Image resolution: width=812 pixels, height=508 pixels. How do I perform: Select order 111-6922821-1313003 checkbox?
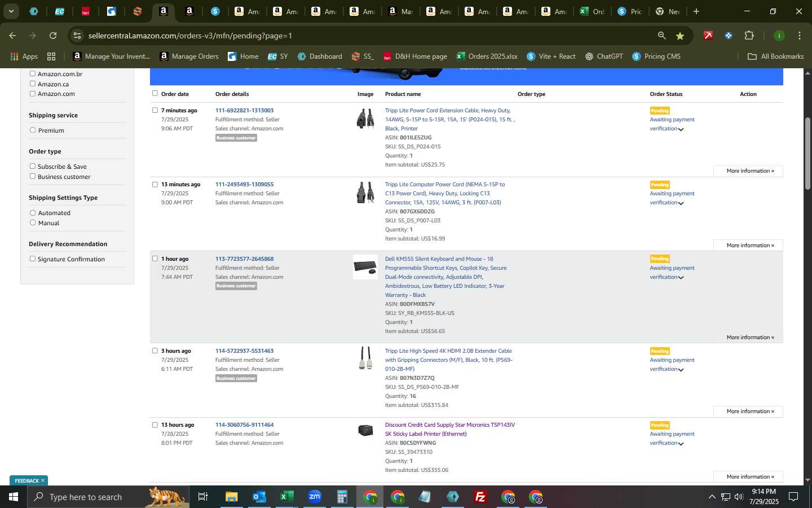(x=155, y=110)
